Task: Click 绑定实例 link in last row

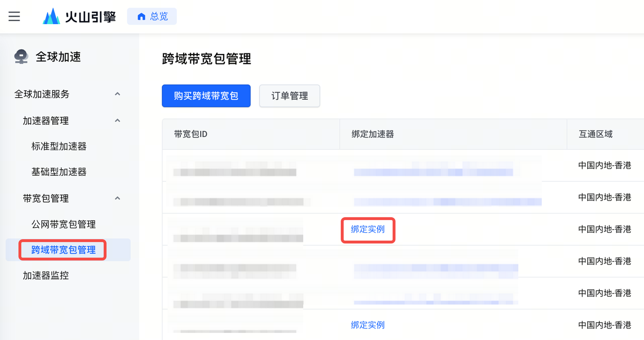Action: click(368, 325)
